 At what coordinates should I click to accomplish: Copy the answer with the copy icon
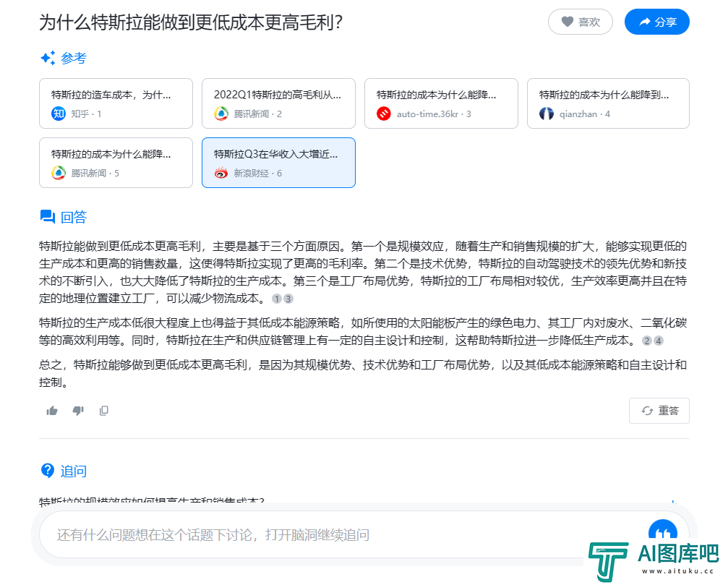pyautogui.click(x=104, y=411)
